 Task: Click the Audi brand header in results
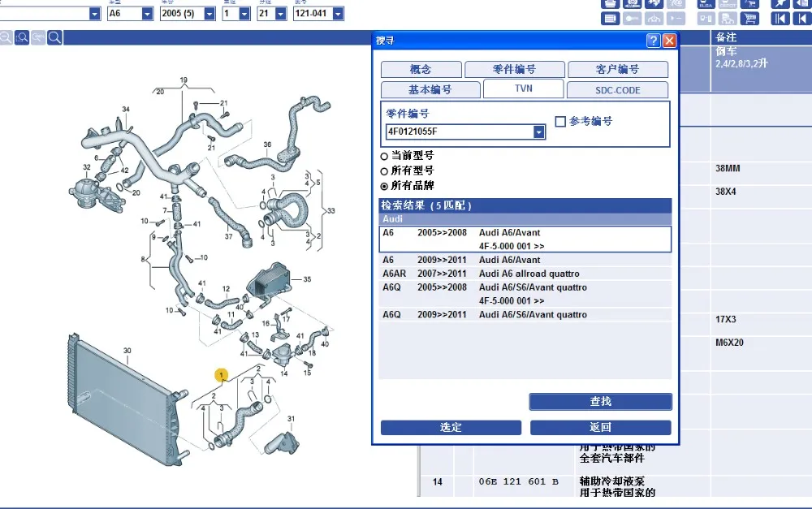coord(525,219)
